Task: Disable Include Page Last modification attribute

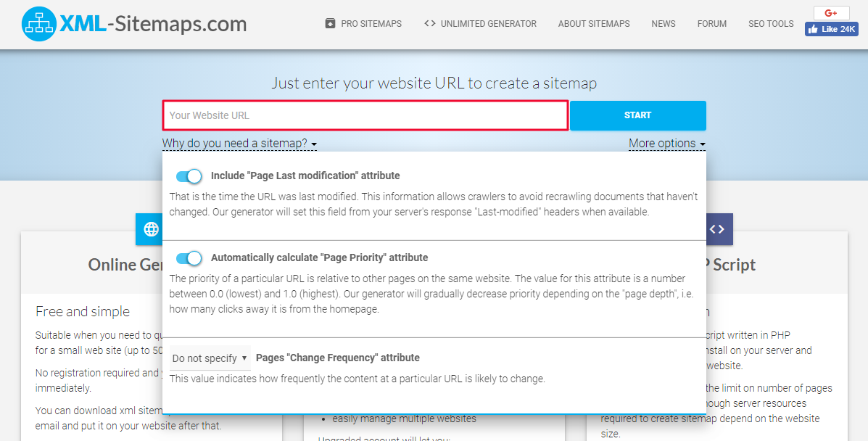Action: pyautogui.click(x=189, y=176)
